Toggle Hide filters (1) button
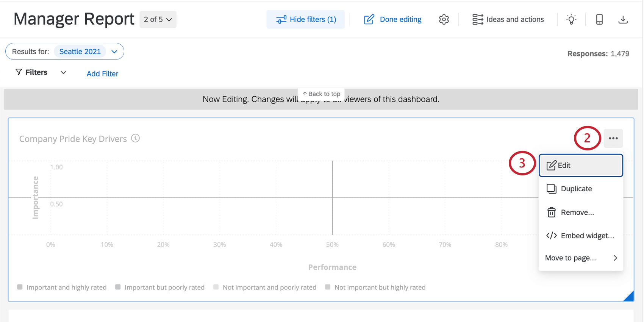The height and width of the screenshot is (322, 644). 306,19
